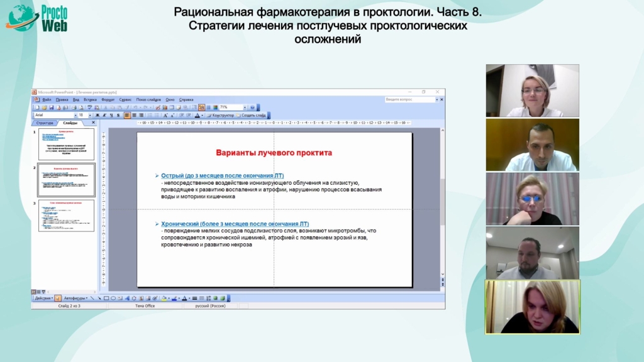Click the Save icon in the toolbar
644x362 pixels.
pyautogui.click(x=50, y=107)
